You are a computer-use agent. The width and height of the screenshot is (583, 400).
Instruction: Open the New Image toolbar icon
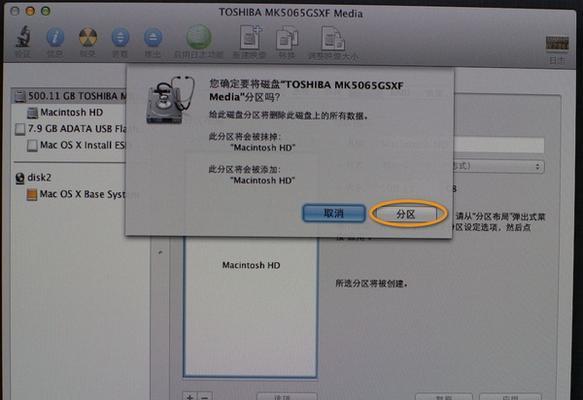click(250, 37)
